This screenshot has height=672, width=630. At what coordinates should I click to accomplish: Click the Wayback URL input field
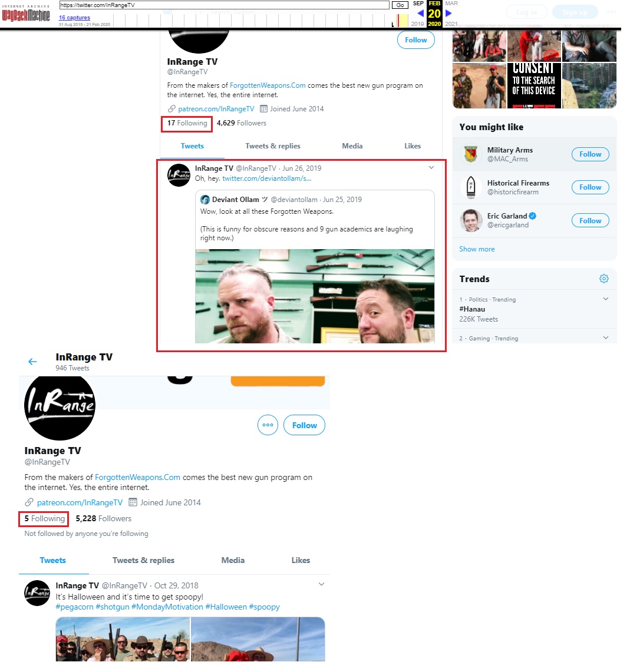coord(225,5)
